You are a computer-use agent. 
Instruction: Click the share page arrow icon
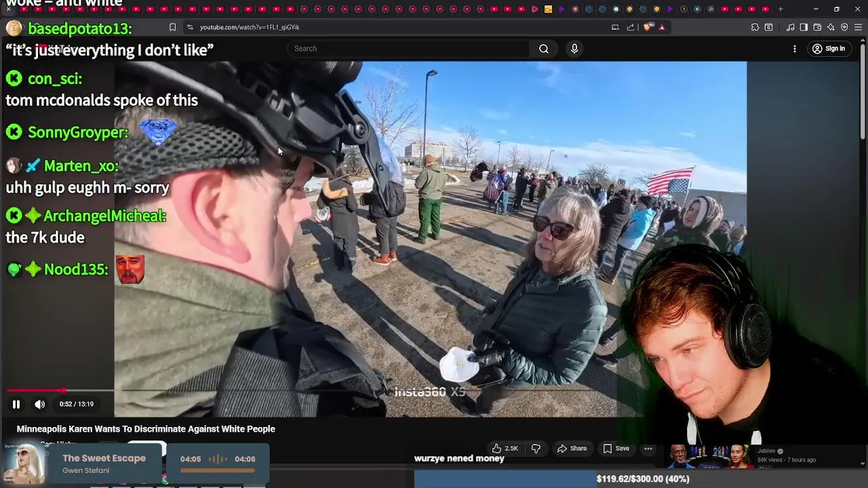coord(631,27)
